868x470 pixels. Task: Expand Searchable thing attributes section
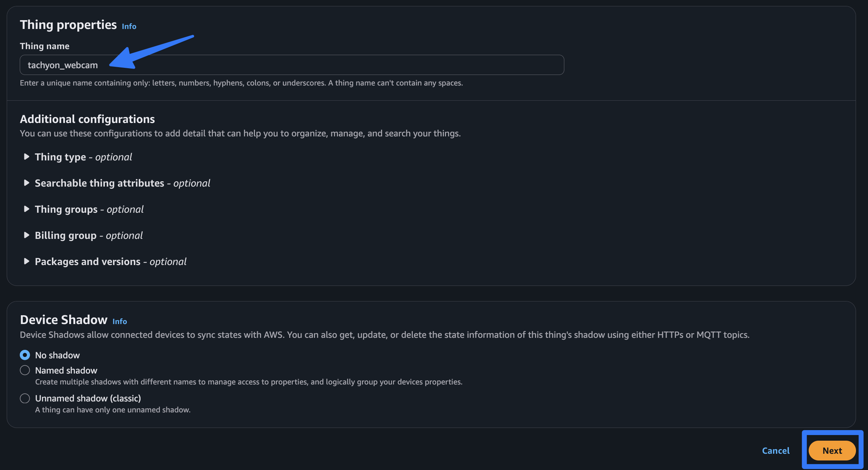click(26, 183)
